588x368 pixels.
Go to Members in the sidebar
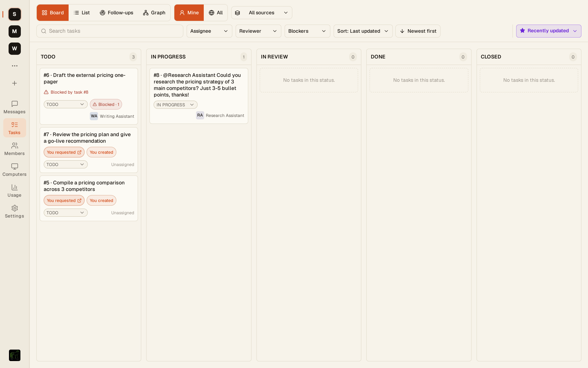pos(14,149)
